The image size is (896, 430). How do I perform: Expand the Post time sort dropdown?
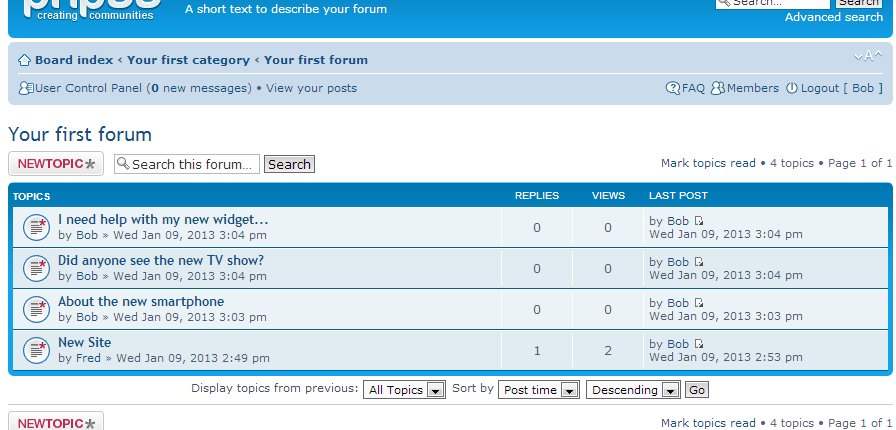point(539,390)
